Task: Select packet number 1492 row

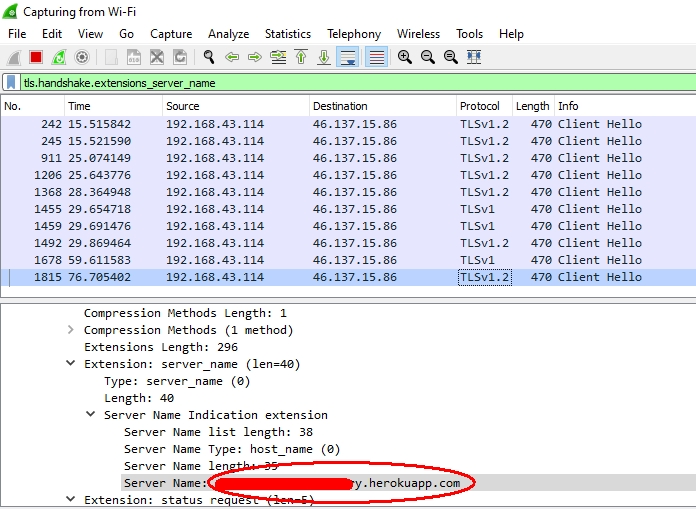Action: coord(348,243)
